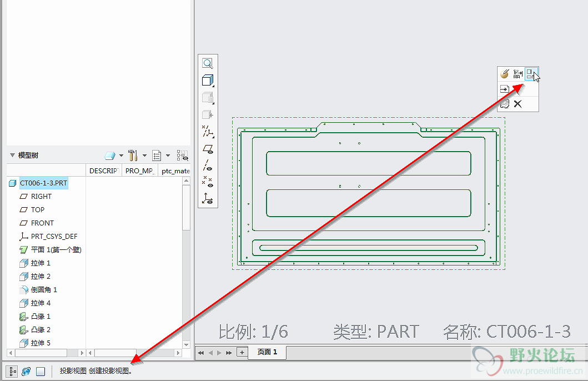Toggle datum axis display visibility
The image size is (588, 381).
pos(208,166)
